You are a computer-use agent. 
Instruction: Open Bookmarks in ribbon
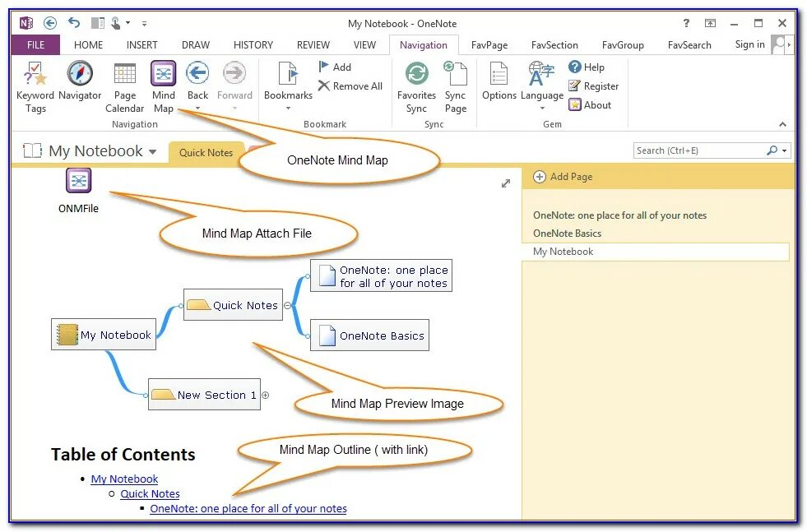[288, 81]
